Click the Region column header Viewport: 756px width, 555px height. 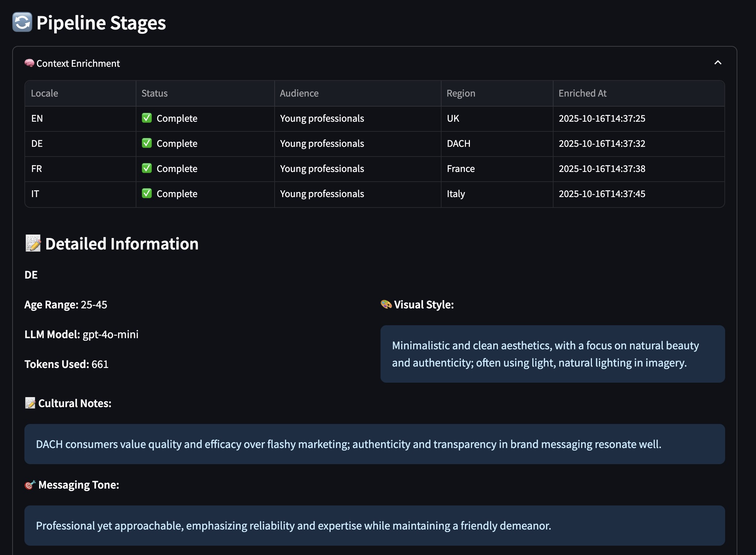pyautogui.click(x=461, y=93)
